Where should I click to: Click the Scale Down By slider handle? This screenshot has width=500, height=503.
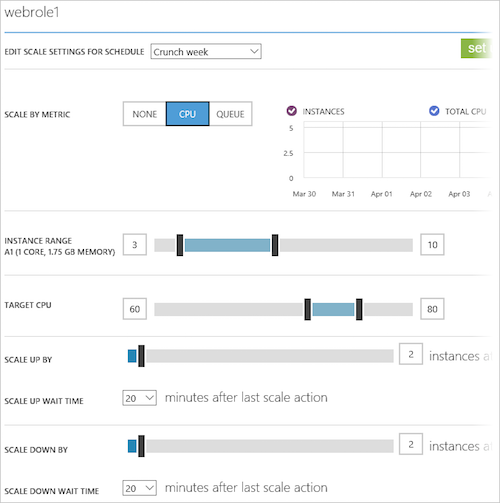[x=141, y=446]
